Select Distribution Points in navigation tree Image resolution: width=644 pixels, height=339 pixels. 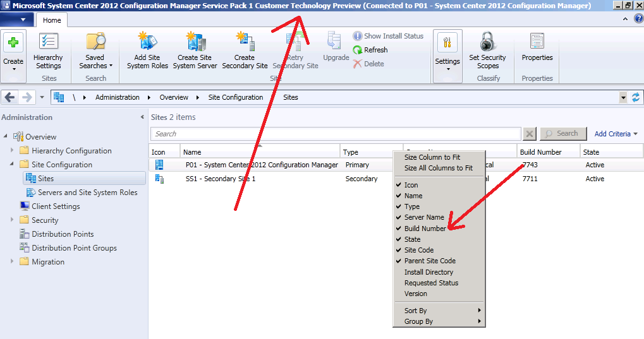click(x=57, y=234)
